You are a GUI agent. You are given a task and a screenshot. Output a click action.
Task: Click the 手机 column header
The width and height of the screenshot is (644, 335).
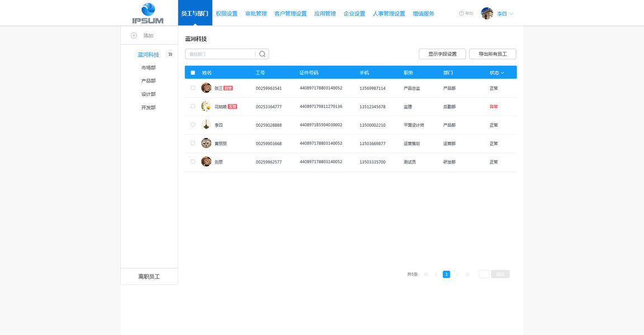(x=364, y=73)
